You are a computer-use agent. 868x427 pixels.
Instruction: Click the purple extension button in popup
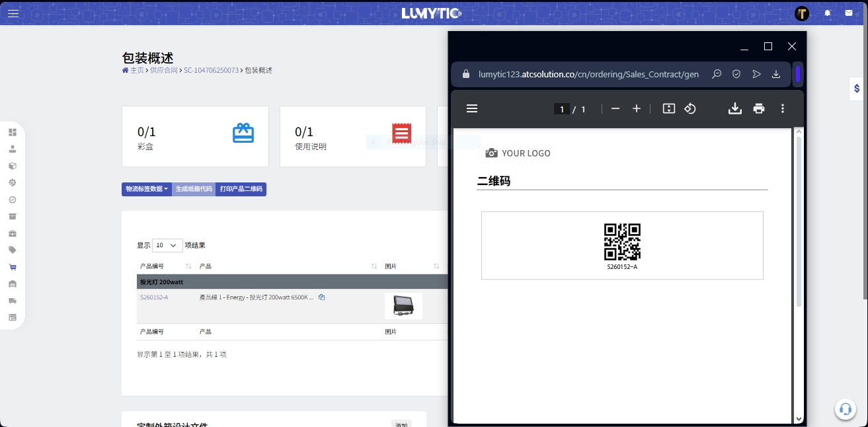click(798, 74)
